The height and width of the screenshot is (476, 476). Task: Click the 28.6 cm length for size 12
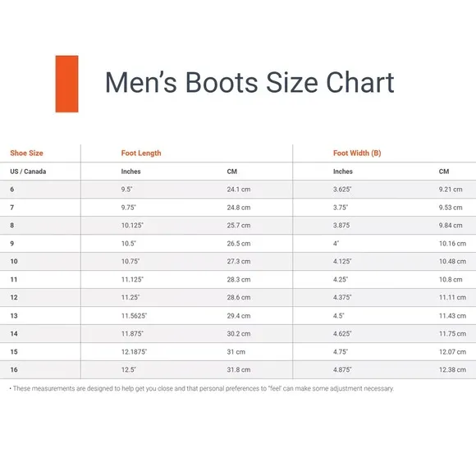[239, 297]
